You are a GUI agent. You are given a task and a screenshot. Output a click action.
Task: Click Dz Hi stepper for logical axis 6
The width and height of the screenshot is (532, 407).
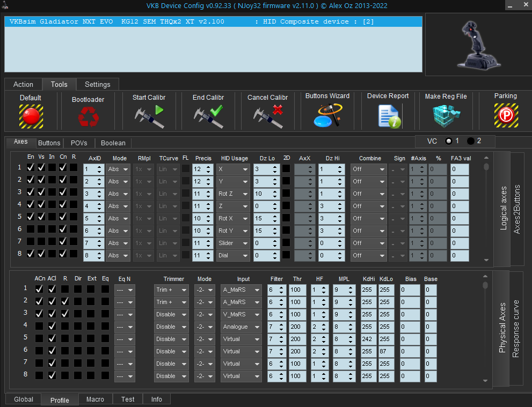(x=340, y=231)
